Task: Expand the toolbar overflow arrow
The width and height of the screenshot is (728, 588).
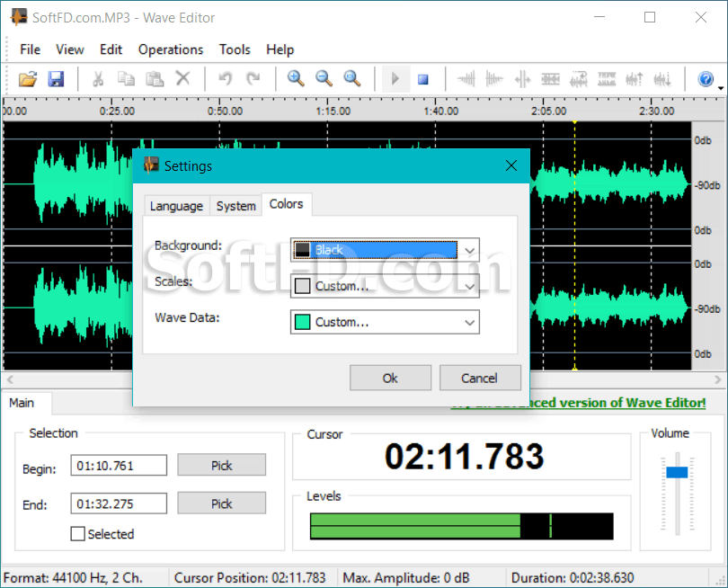Action: (x=721, y=87)
